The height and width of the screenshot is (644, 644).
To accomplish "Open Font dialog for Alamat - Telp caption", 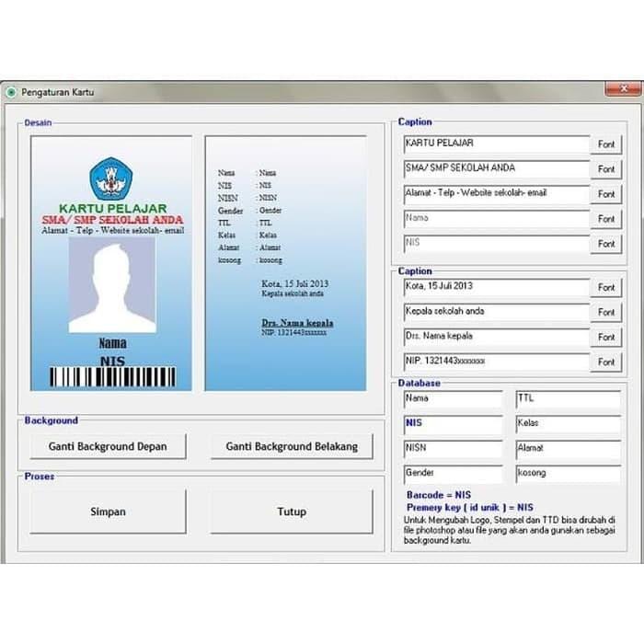I will coord(606,194).
